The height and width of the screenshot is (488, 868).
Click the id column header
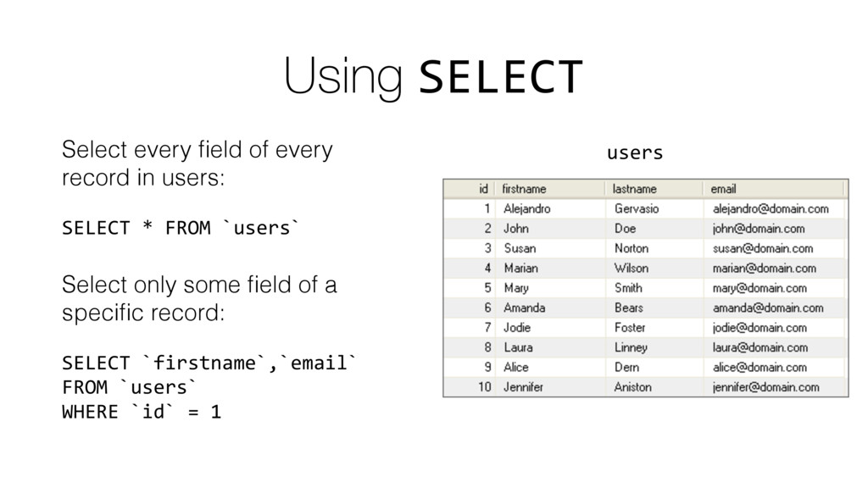point(470,189)
